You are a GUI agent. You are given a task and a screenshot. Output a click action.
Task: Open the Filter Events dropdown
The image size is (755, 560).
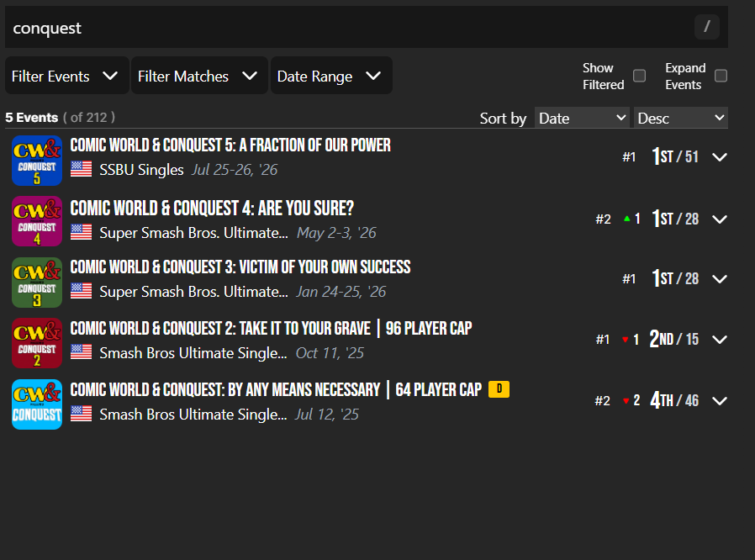pos(67,76)
